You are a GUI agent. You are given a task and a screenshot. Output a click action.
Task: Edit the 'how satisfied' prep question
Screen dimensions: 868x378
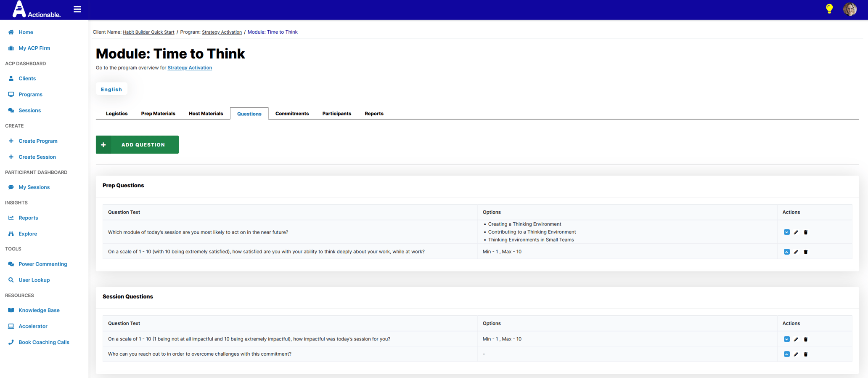(x=796, y=252)
